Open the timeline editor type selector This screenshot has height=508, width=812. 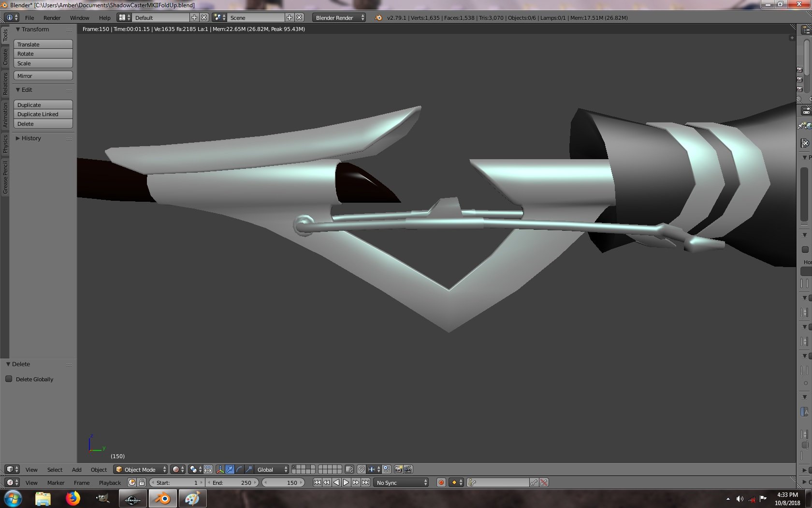pos(12,482)
